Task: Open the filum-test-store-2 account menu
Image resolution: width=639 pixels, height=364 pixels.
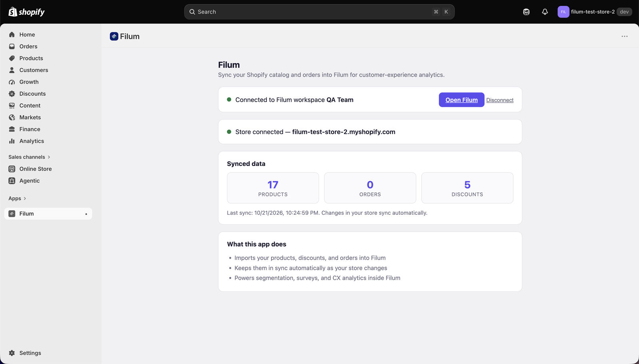Action: coord(595,12)
